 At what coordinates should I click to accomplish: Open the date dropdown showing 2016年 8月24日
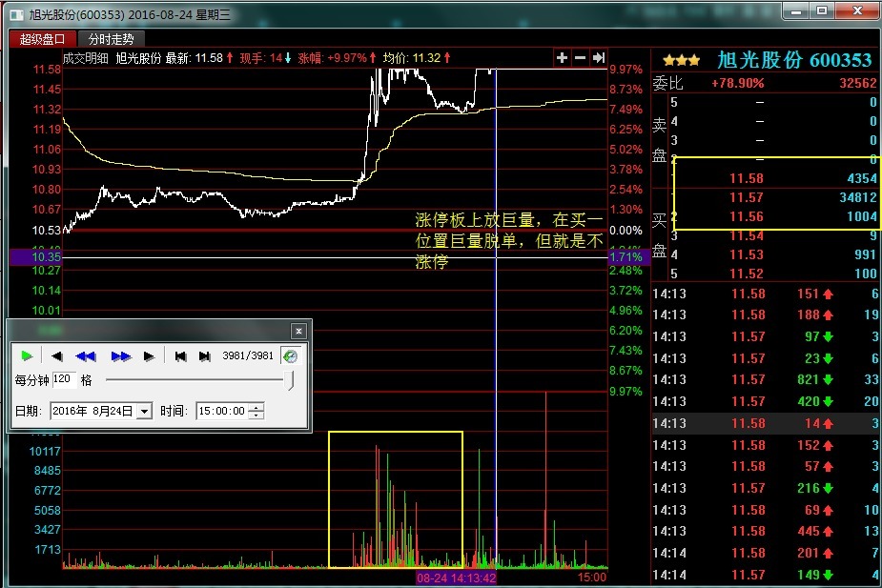tap(144, 411)
